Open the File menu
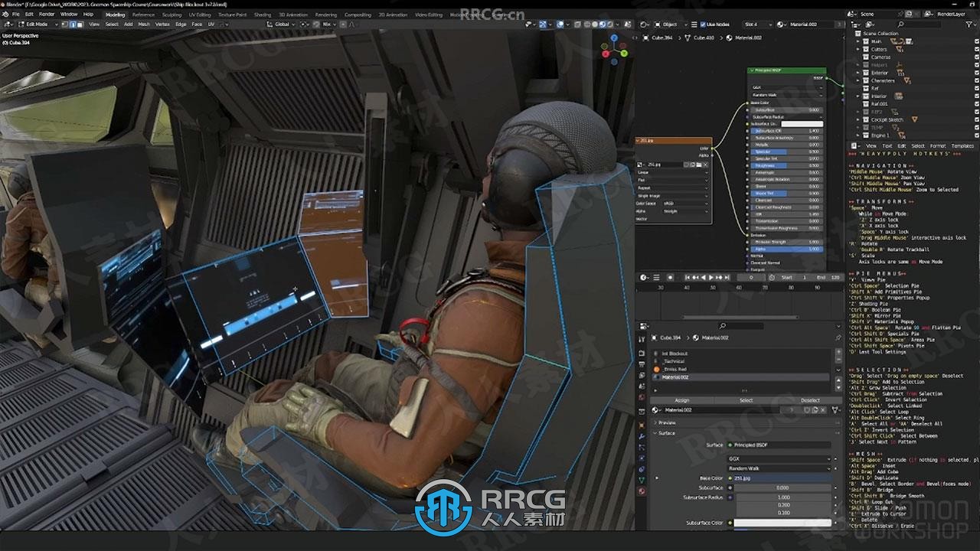This screenshot has height=551, width=980. [x=15, y=14]
